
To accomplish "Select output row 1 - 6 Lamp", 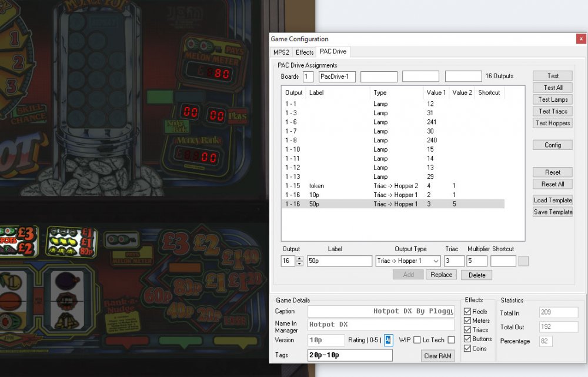I will (393, 122).
